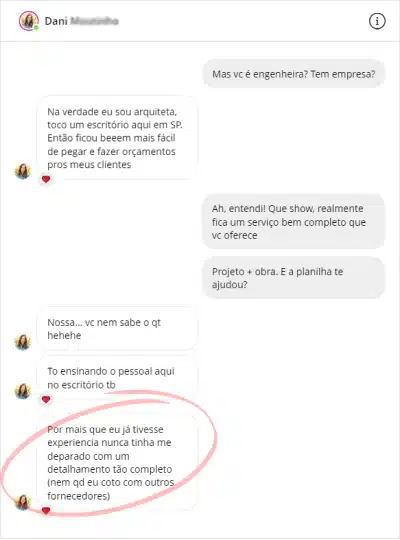Click the word 'fornecedores' in last message

(79, 496)
